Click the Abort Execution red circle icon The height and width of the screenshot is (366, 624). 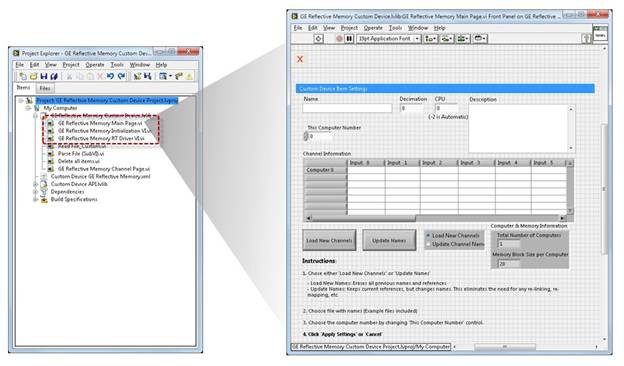339,39
